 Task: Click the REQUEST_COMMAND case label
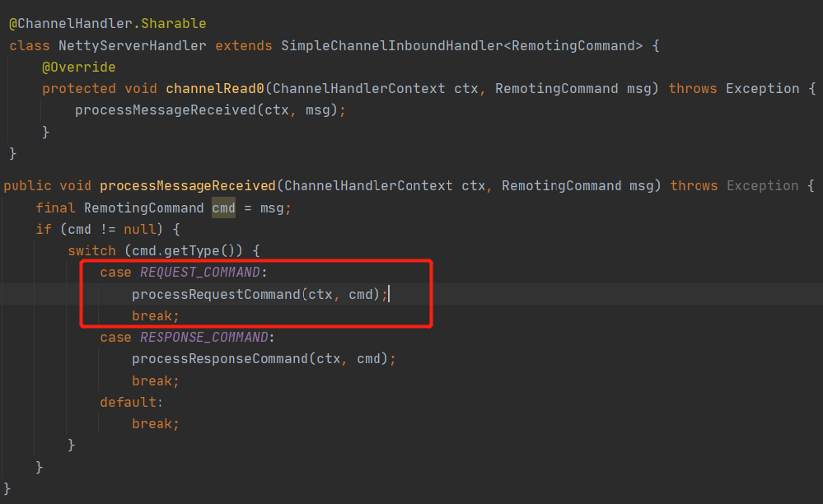click(199, 272)
